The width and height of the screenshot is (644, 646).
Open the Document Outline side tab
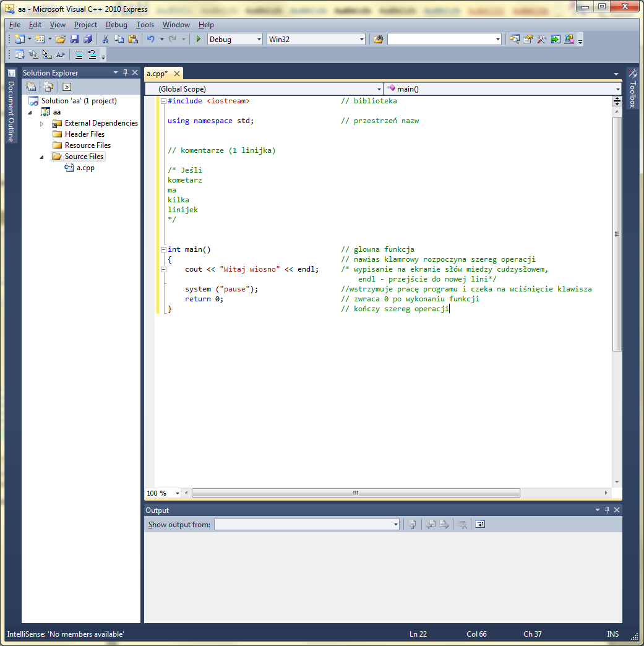(11, 106)
